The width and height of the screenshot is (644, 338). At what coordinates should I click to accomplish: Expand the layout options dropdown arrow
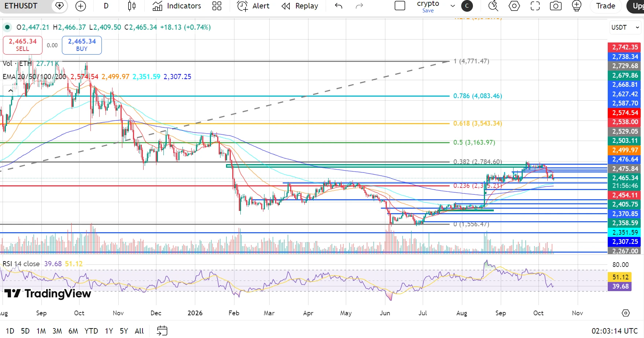click(x=453, y=6)
